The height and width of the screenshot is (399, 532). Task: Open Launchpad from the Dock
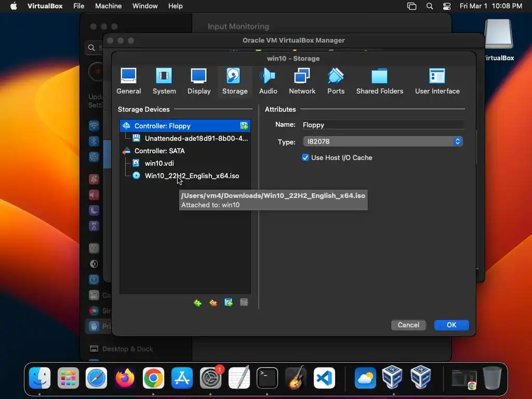[x=68, y=378]
